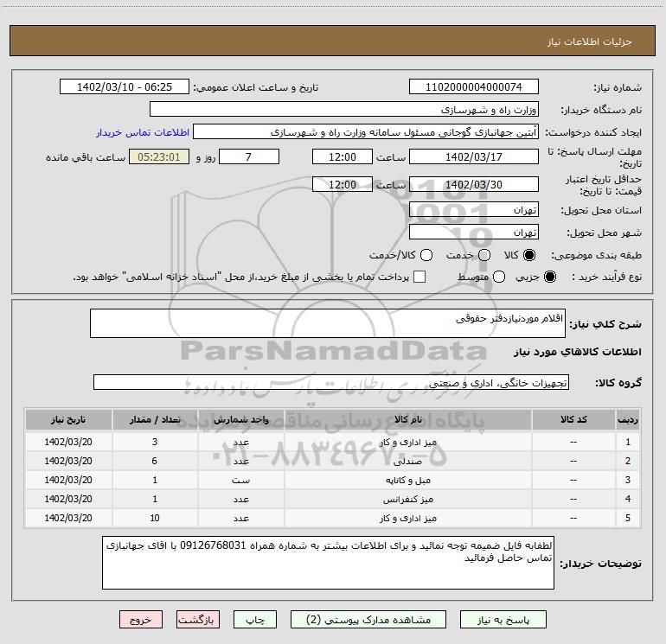Click the چاپ print button
This screenshot has width=666, height=644.
(255, 620)
